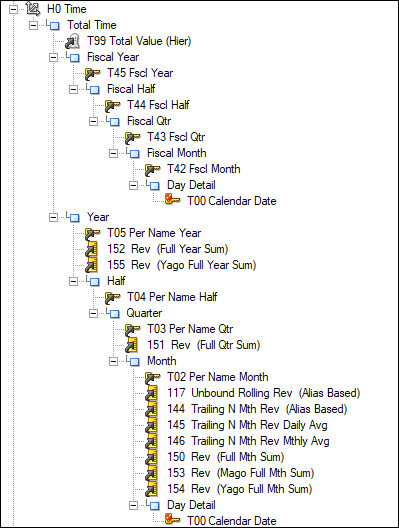The image size is (399, 528).
Task: Collapse Day Detail under Fiscal Month
Action: [134, 185]
